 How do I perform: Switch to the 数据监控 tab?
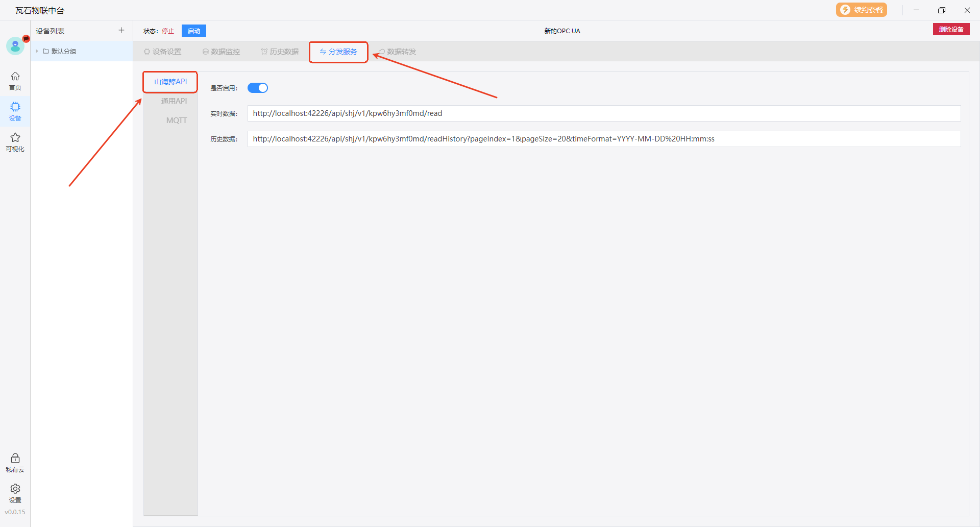(222, 52)
